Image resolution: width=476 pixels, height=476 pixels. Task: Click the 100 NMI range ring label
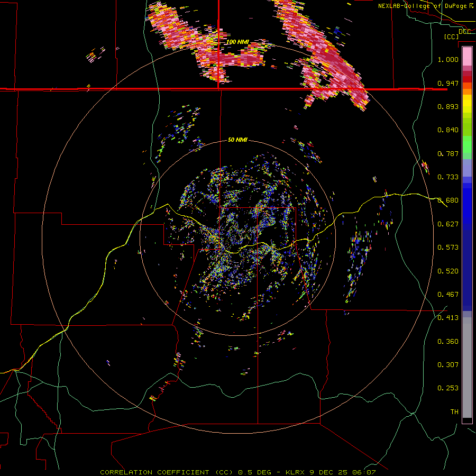point(237,42)
